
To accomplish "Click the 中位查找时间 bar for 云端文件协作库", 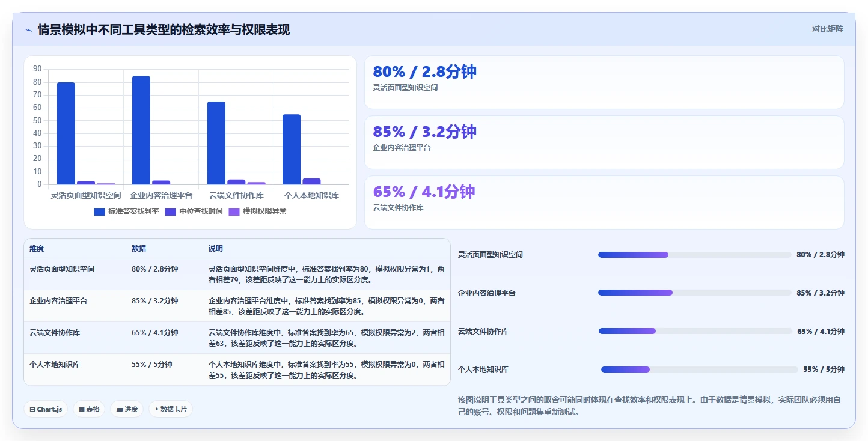I will click(x=236, y=182).
